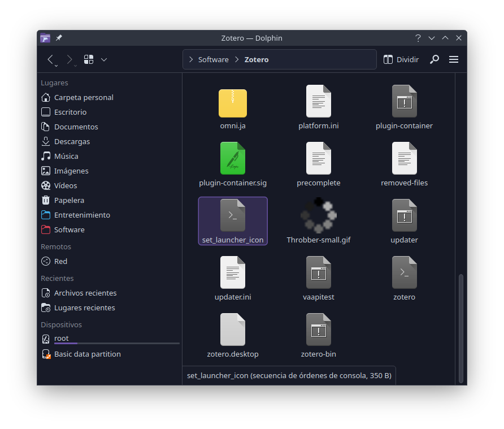This screenshot has width=504, height=429.
Task: Click the Dispositivos section header
Action: [x=61, y=325]
